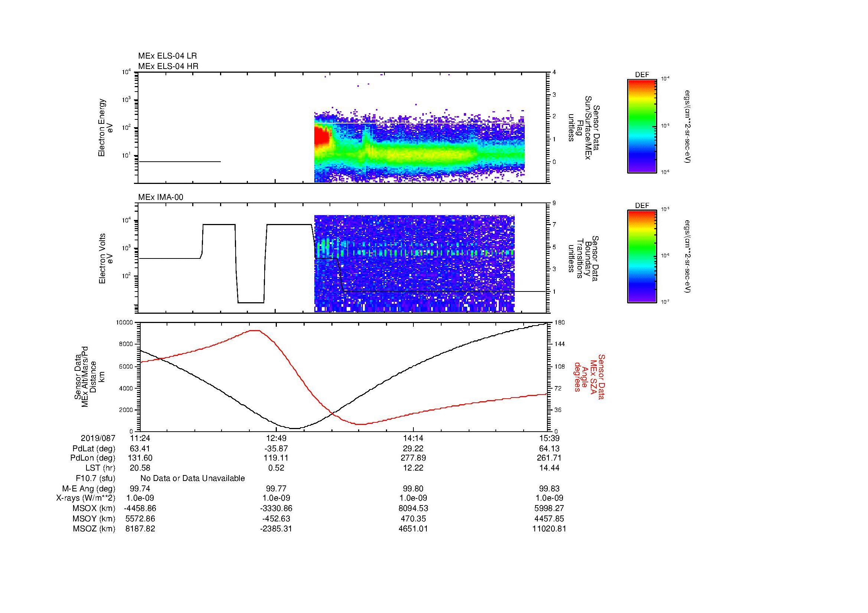Click the PdLon value '277.89'
Screen dimensions: 868x613
click(413, 458)
